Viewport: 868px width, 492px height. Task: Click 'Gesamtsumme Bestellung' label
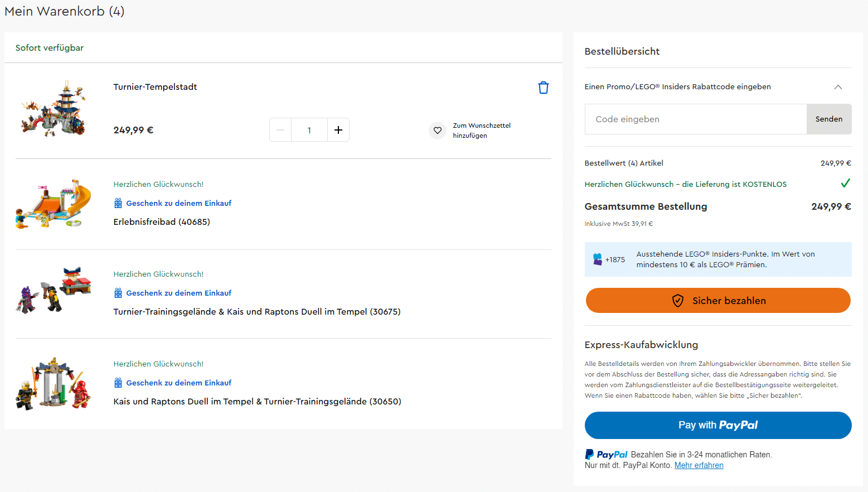[646, 206]
